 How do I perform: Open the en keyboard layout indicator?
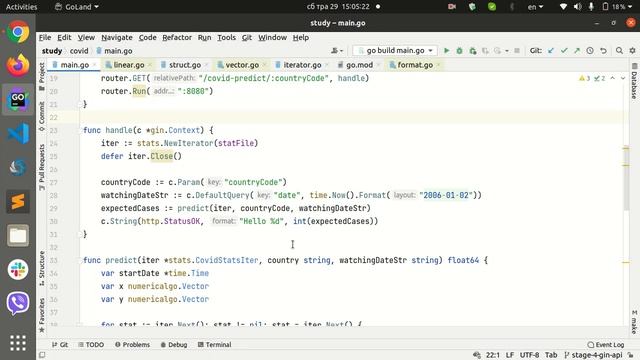pyautogui.click(x=535, y=7)
